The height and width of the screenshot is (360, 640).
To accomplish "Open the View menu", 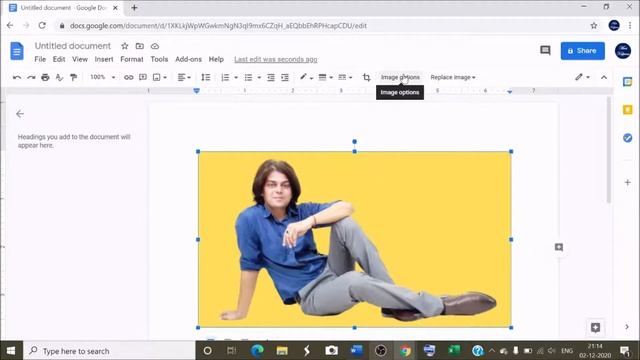I will (x=80, y=59).
